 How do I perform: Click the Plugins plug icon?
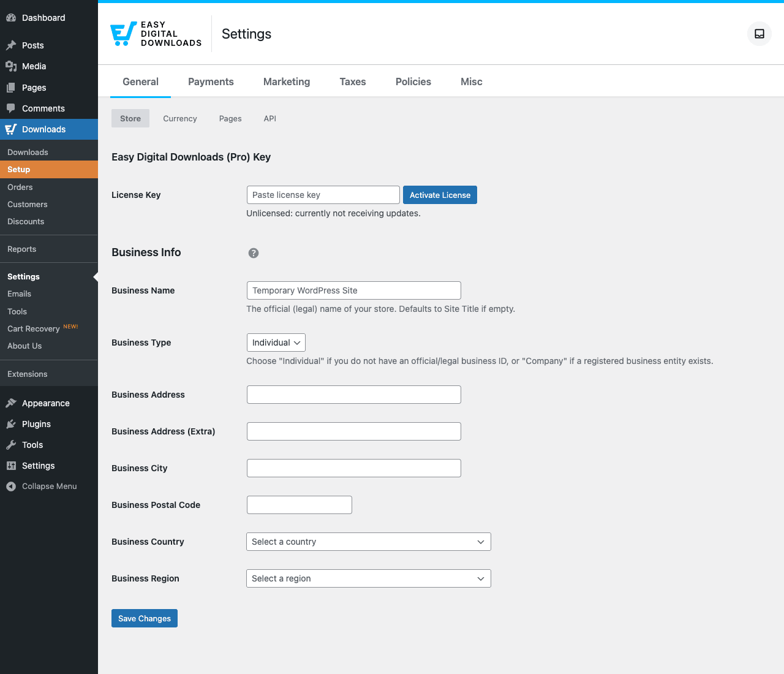point(11,424)
